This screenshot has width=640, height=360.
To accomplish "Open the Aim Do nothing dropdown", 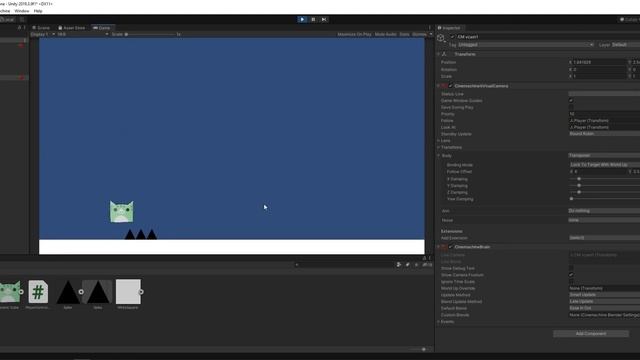I will pyautogui.click(x=604, y=211).
